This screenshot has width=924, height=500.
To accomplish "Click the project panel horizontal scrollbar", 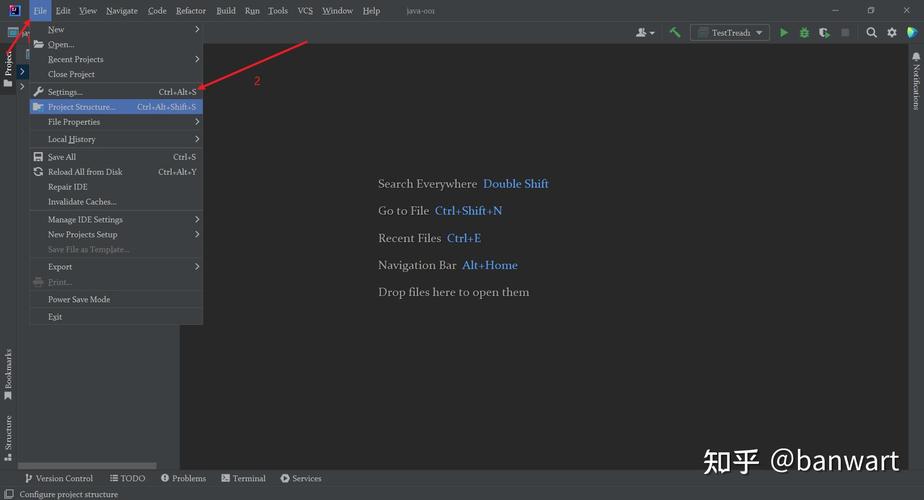I will 87,465.
